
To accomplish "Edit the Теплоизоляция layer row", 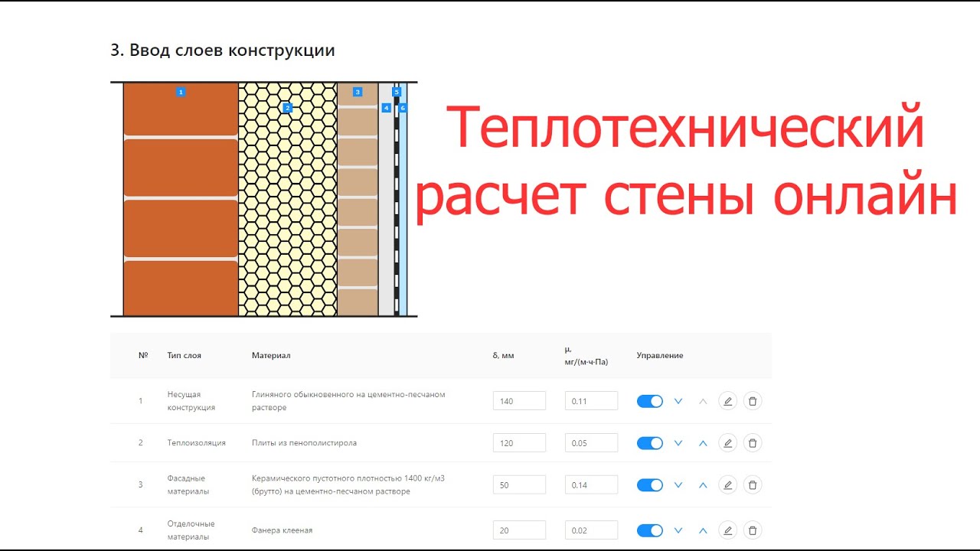I will 727,443.
